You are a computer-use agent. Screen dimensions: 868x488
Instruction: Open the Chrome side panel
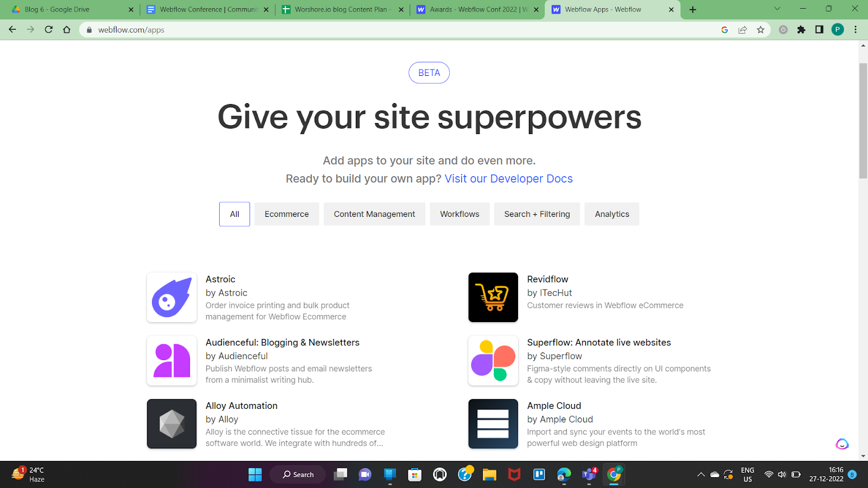[x=819, y=30]
